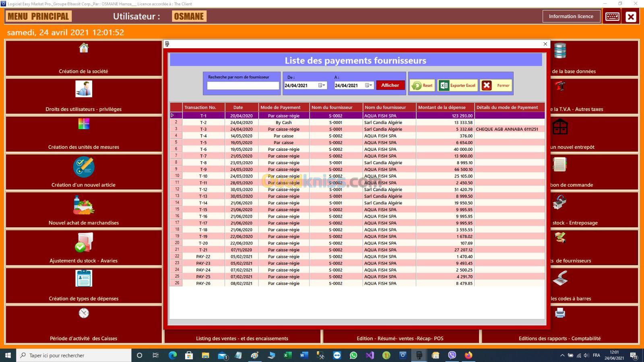The width and height of the screenshot is (644, 362).
Task: Click the groceries icon for Nouvel achat
Action: click(x=84, y=205)
